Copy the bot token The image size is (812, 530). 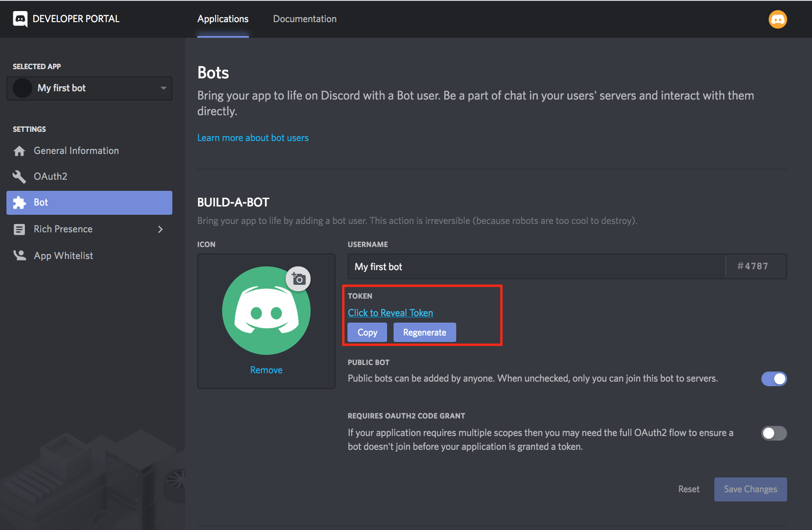coord(367,332)
